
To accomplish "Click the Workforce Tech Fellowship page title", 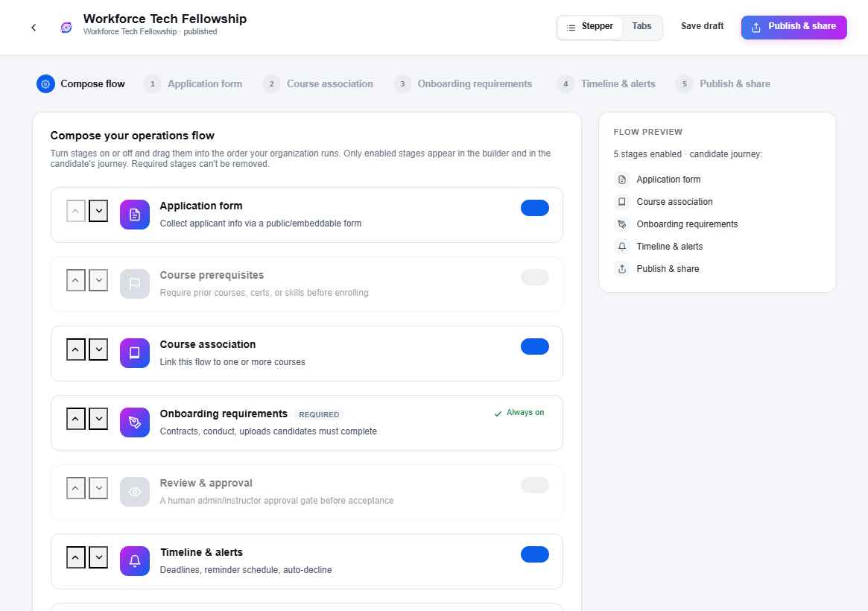I will [165, 19].
